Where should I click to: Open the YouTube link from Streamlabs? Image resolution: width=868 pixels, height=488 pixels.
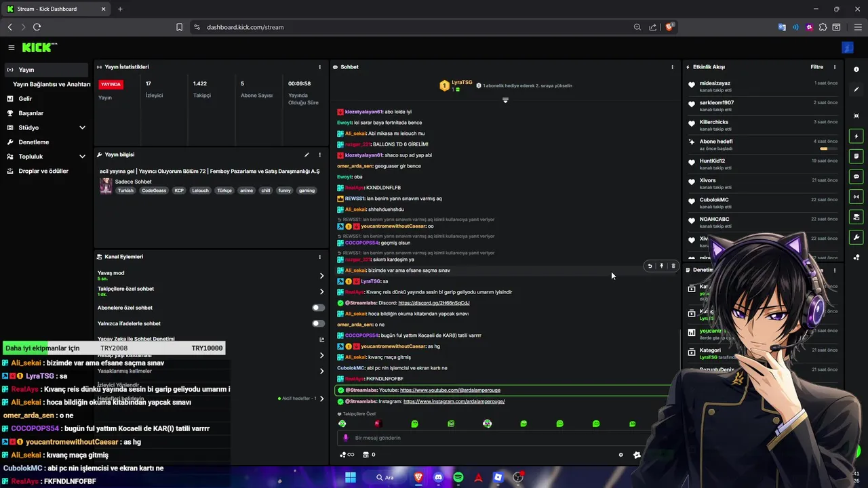pos(450,390)
